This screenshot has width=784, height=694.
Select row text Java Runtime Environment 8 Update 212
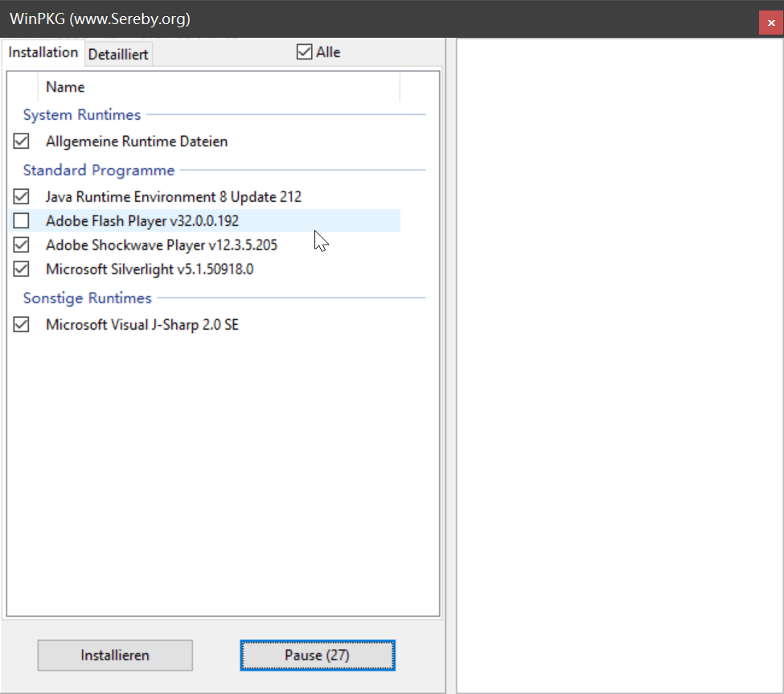coord(174,196)
